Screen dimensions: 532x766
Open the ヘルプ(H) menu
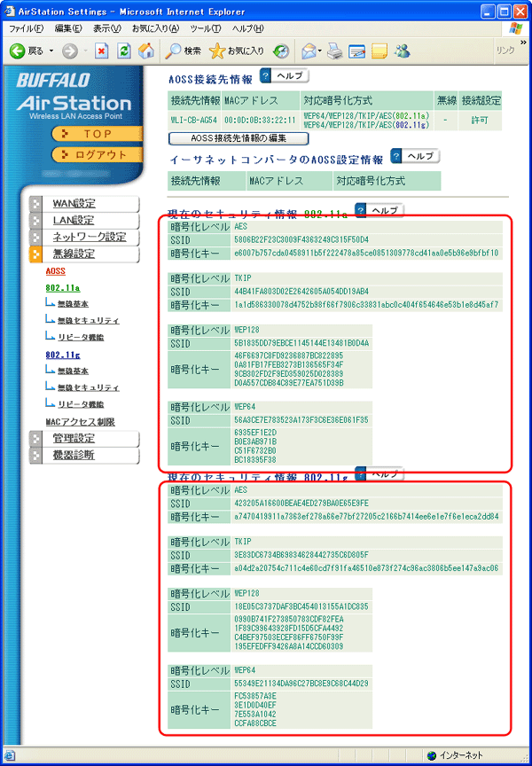[x=247, y=29]
